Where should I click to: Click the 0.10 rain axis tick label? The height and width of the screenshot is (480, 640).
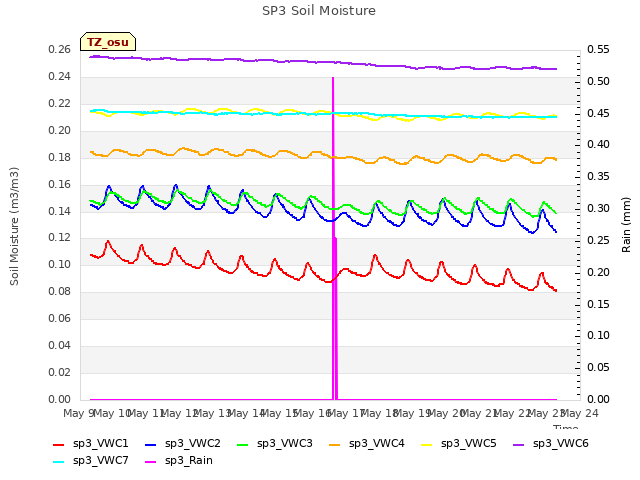(598, 336)
